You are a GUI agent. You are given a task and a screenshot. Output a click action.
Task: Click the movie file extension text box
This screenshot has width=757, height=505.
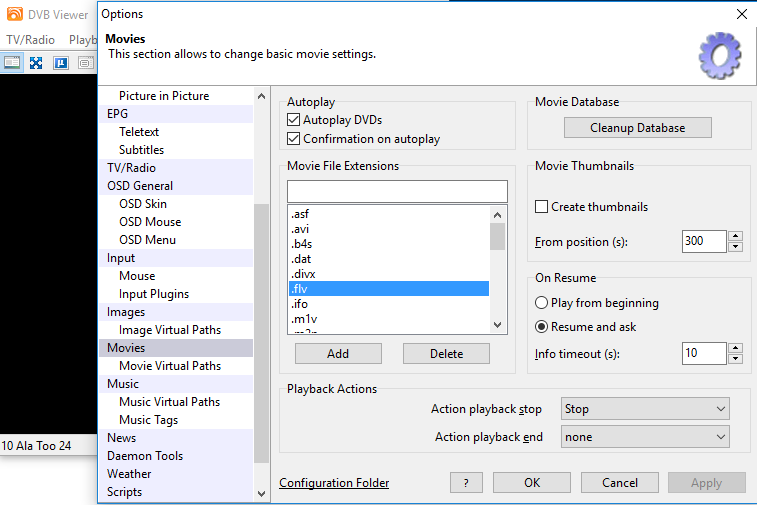pos(397,191)
